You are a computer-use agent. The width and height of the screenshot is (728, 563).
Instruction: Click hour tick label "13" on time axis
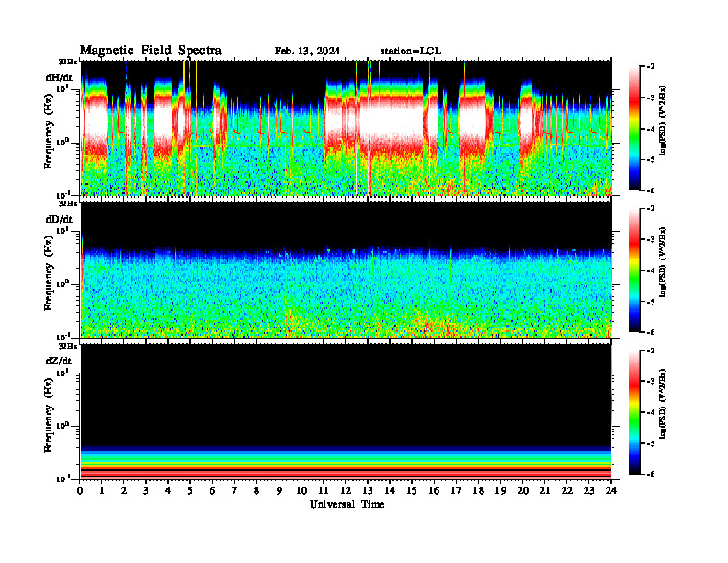(x=368, y=491)
